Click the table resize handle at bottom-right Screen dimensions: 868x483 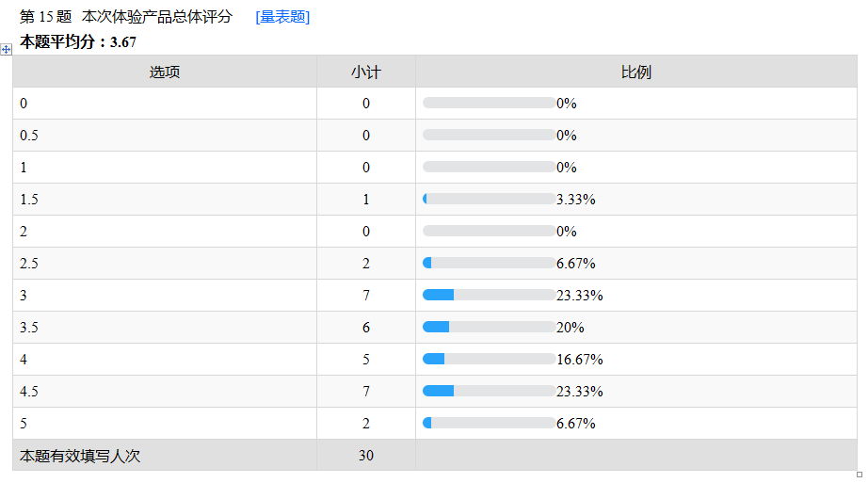860,474
